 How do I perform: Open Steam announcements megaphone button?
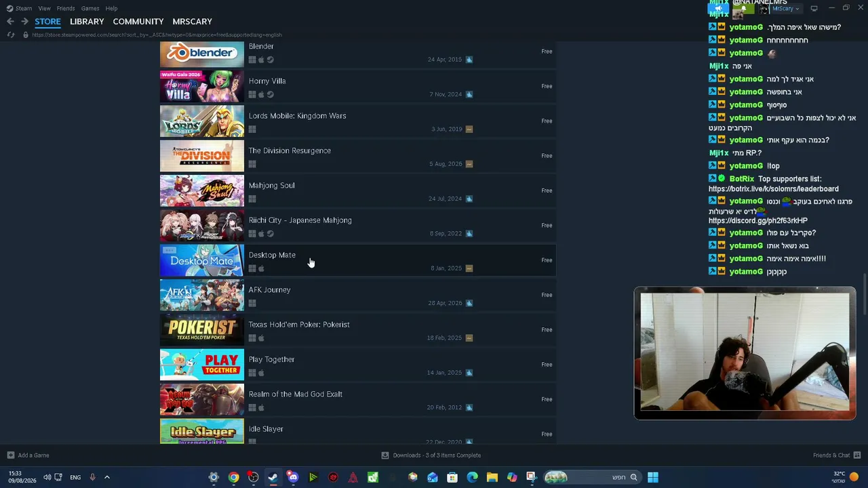(719, 9)
